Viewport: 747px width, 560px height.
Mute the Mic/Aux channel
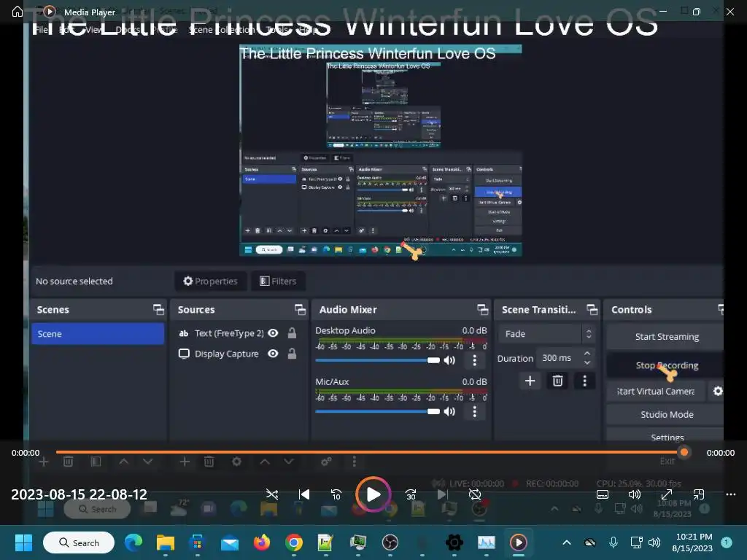pyautogui.click(x=449, y=411)
